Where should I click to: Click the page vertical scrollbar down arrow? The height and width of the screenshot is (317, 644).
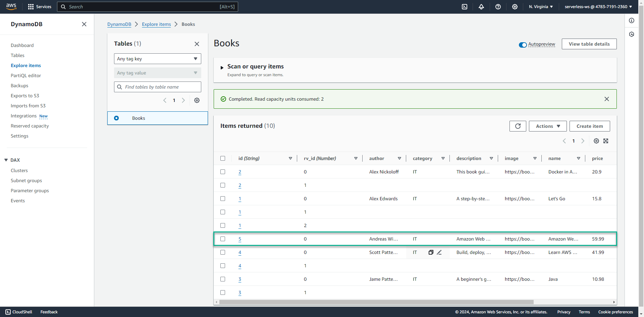click(x=641, y=314)
